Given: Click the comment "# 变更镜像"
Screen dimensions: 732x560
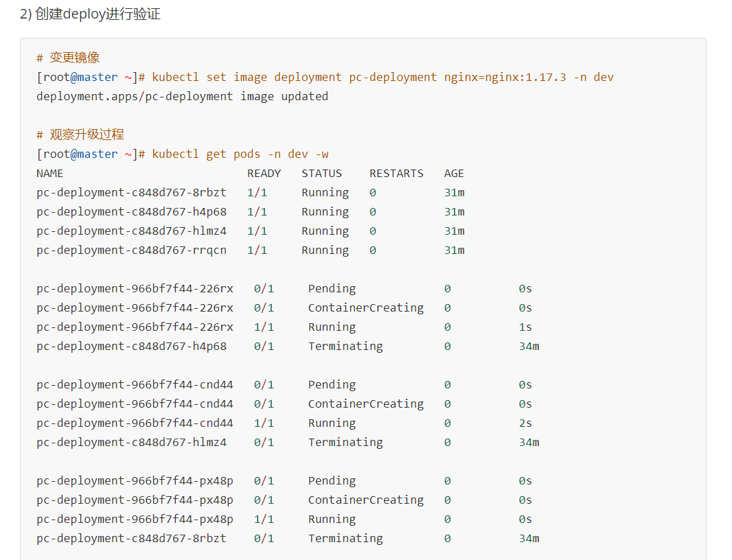Looking at the screenshot, I should click(68, 58).
